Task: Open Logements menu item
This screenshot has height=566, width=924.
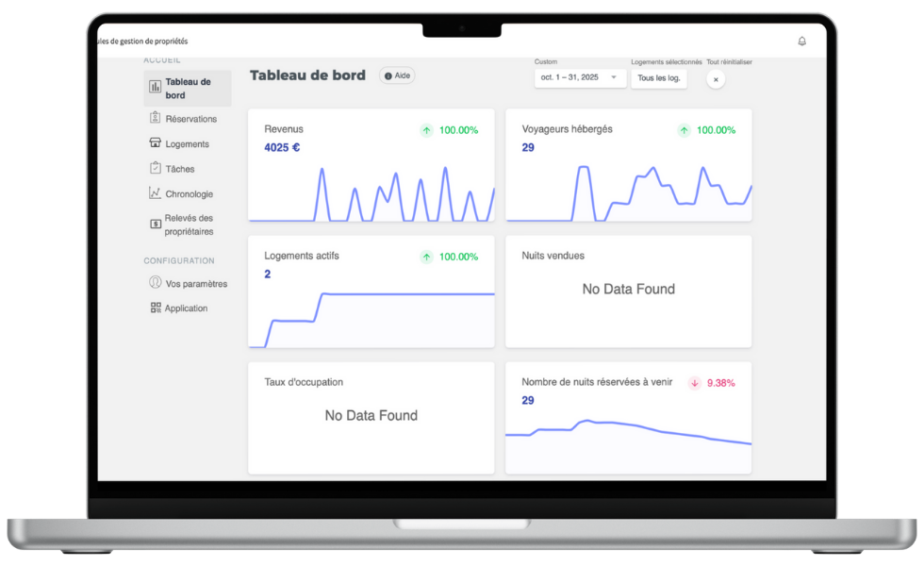Action: pos(187,144)
